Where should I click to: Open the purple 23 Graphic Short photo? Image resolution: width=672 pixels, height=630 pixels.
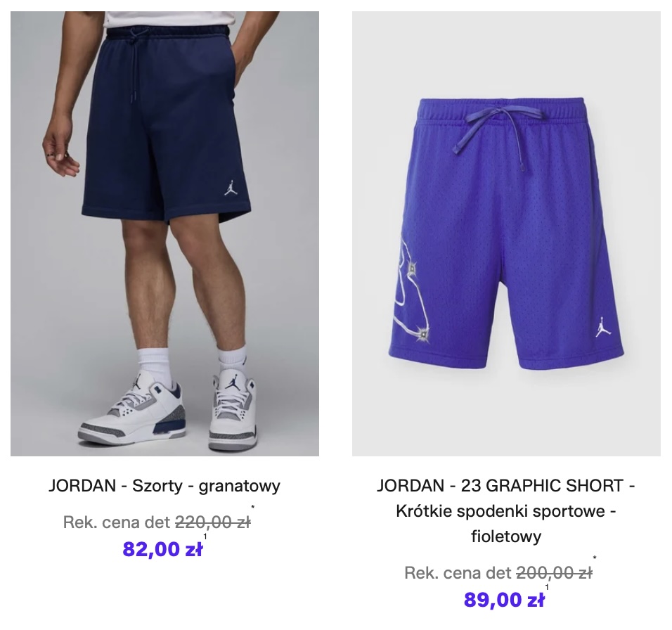point(506,233)
